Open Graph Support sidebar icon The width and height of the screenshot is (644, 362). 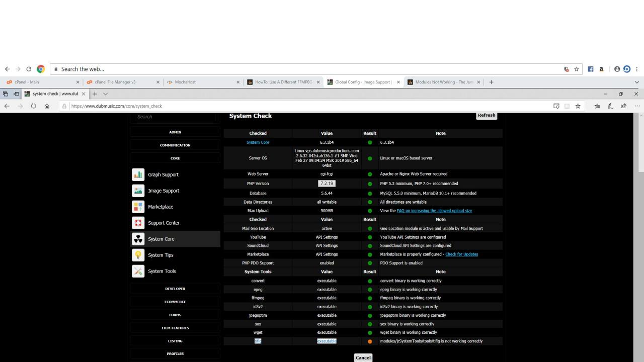pos(138,174)
